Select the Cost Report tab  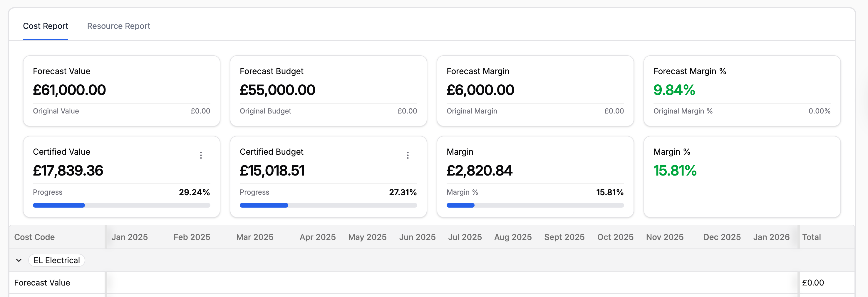click(x=46, y=26)
